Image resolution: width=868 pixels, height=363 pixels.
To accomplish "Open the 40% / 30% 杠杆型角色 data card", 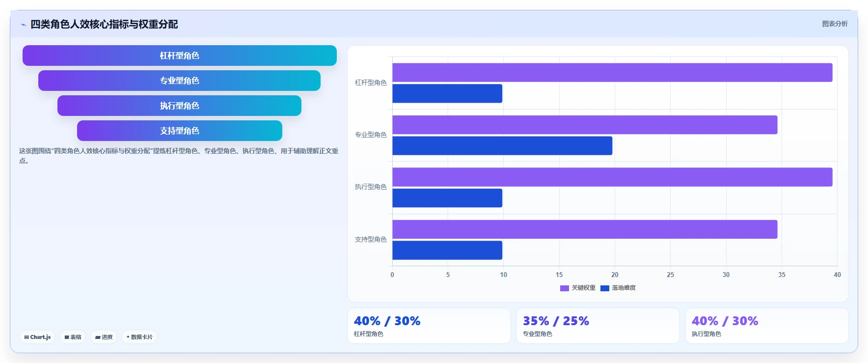I will point(429,326).
